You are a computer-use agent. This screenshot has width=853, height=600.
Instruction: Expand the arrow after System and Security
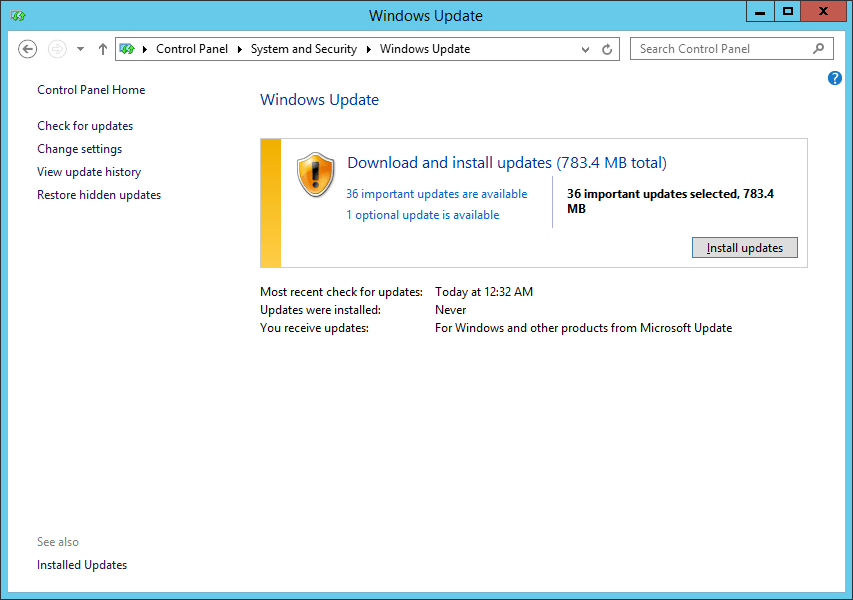point(368,49)
